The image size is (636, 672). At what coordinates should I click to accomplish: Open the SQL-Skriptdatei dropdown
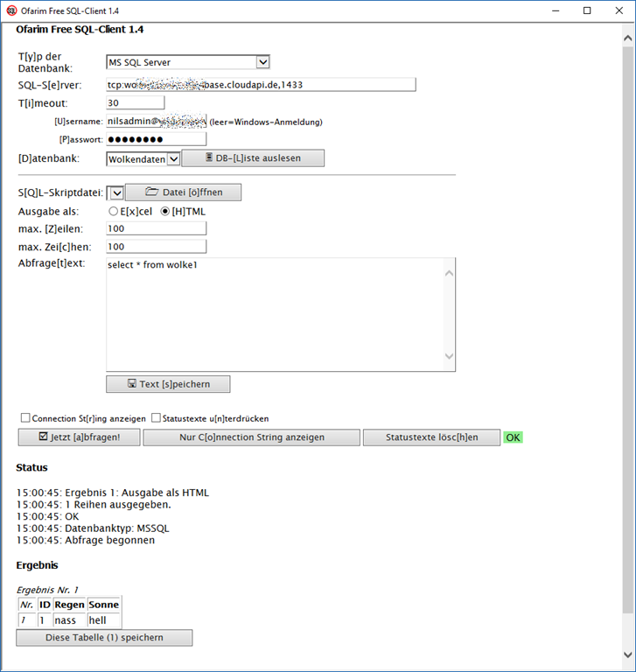coord(116,193)
